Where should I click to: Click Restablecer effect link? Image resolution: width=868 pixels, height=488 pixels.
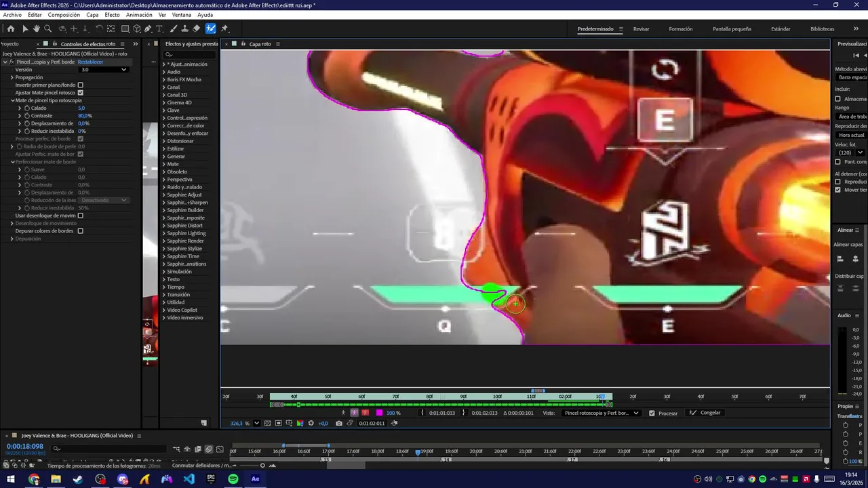coord(90,62)
